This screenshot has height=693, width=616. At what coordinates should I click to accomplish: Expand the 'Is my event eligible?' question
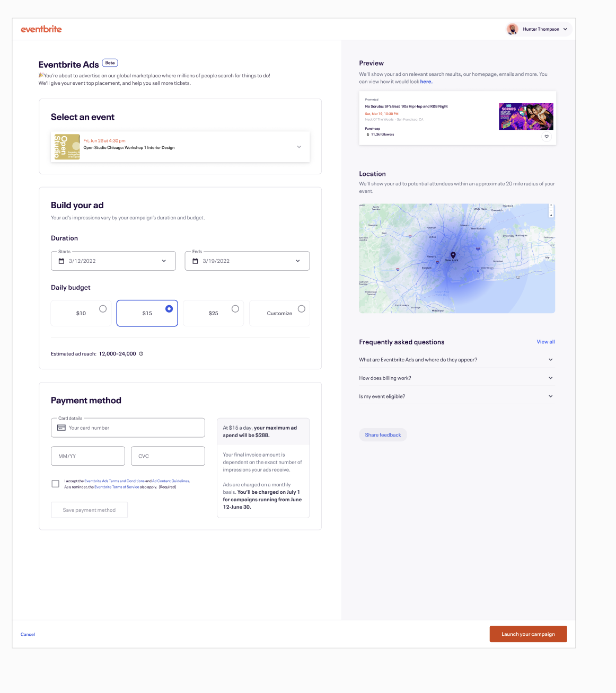click(550, 396)
